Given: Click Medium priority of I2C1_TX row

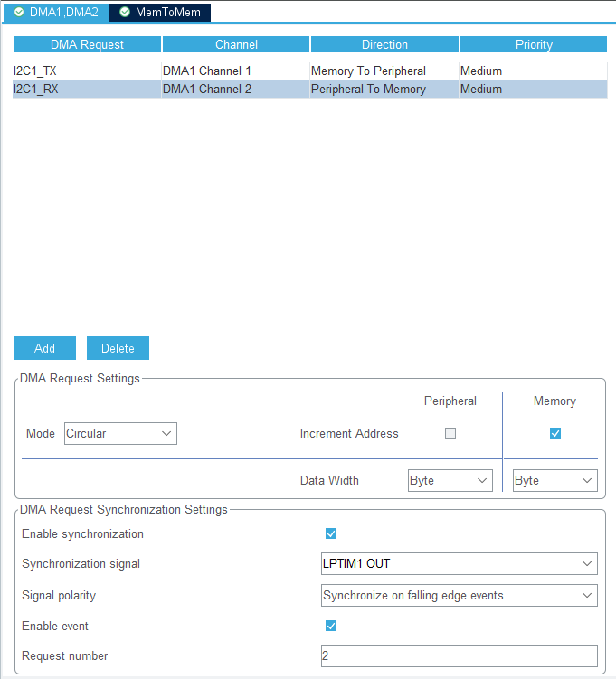Looking at the screenshot, I should click(534, 71).
